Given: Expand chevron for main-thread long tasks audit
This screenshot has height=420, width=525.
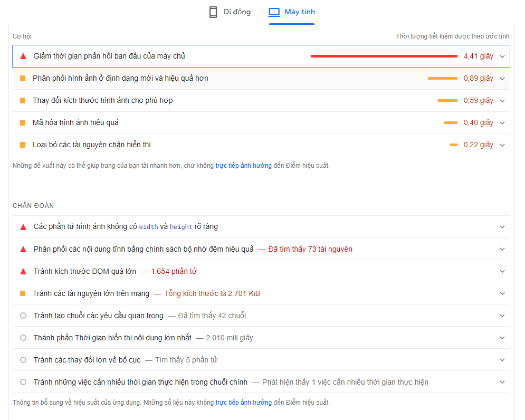Looking at the screenshot, I should [x=502, y=382].
